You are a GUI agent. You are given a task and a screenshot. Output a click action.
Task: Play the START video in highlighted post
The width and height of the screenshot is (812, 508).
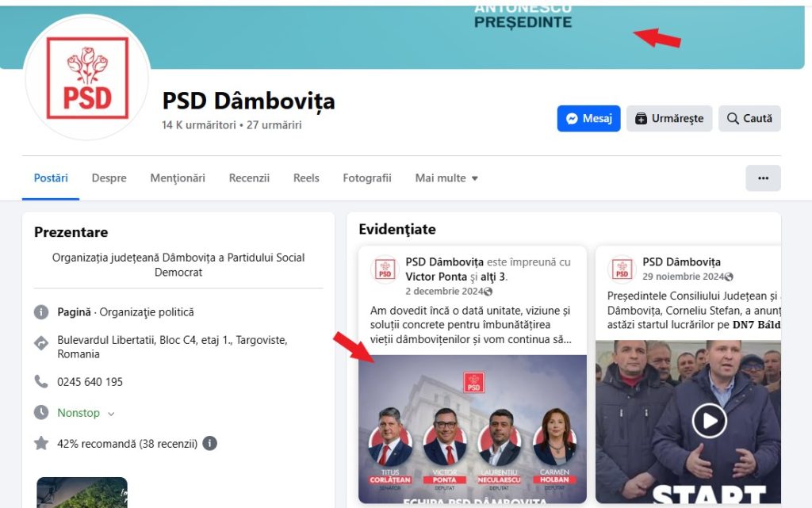pyautogui.click(x=709, y=421)
